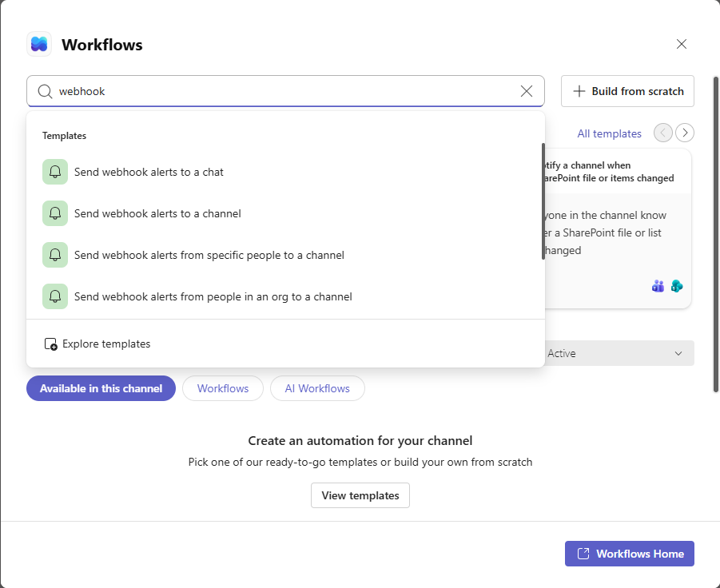720x588 pixels.
Task: Open Workflows Home button
Action: click(x=630, y=554)
